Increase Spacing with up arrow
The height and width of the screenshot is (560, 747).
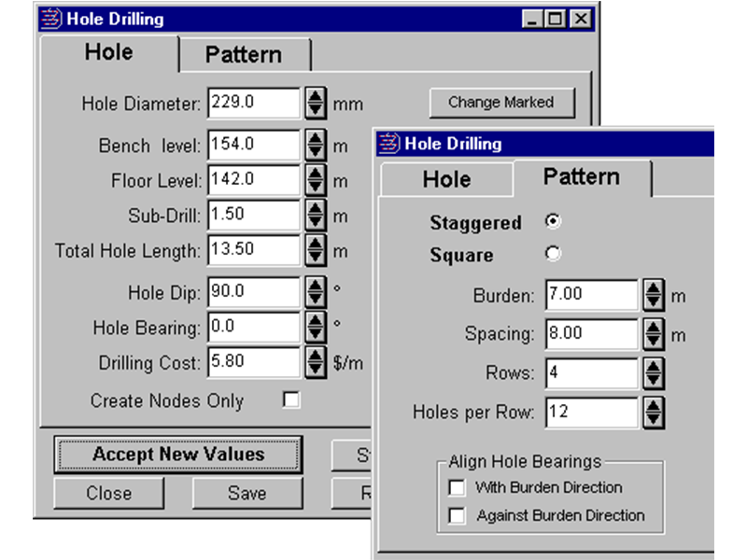click(653, 328)
